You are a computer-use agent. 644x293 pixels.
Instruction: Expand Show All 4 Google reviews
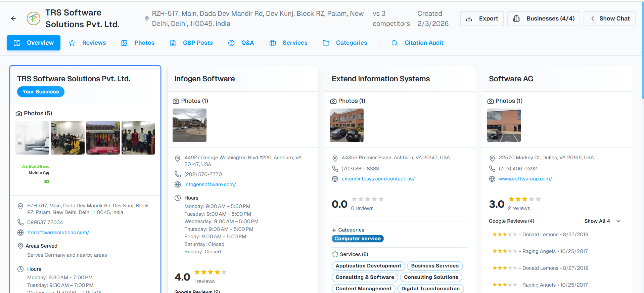[x=602, y=221]
